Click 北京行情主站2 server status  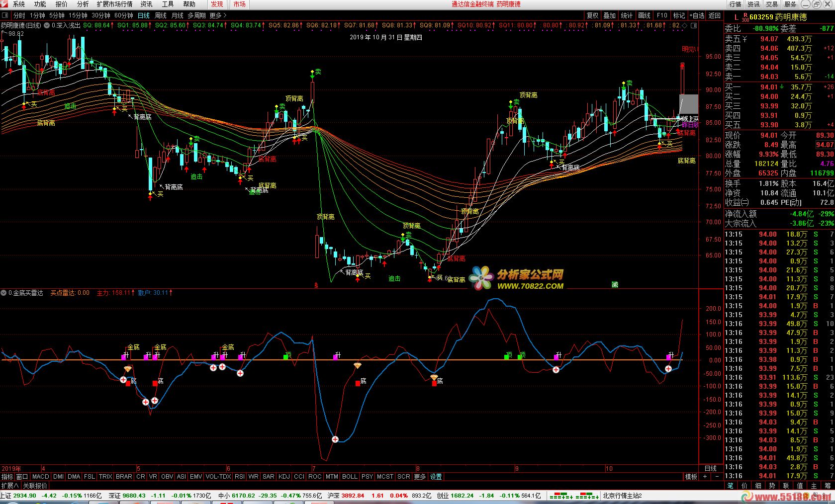pos(622,496)
